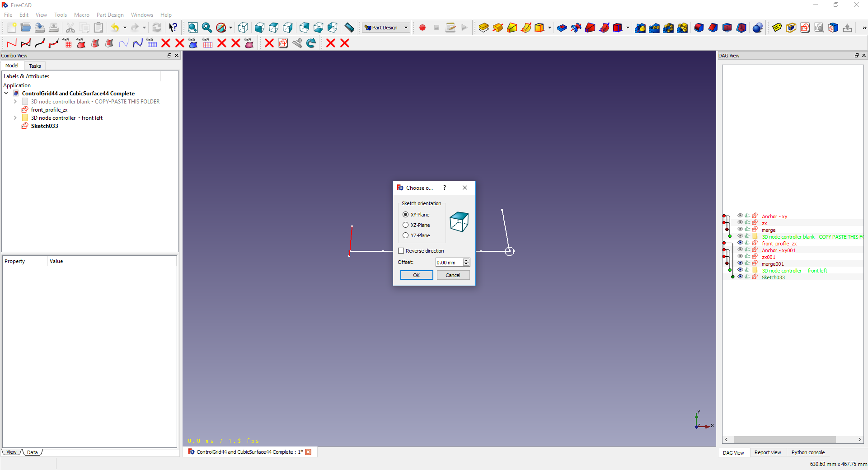This screenshot has width=868, height=470.
Task: Toggle visibility eye for zx001 in DAG View
Action: pos(740,256)
